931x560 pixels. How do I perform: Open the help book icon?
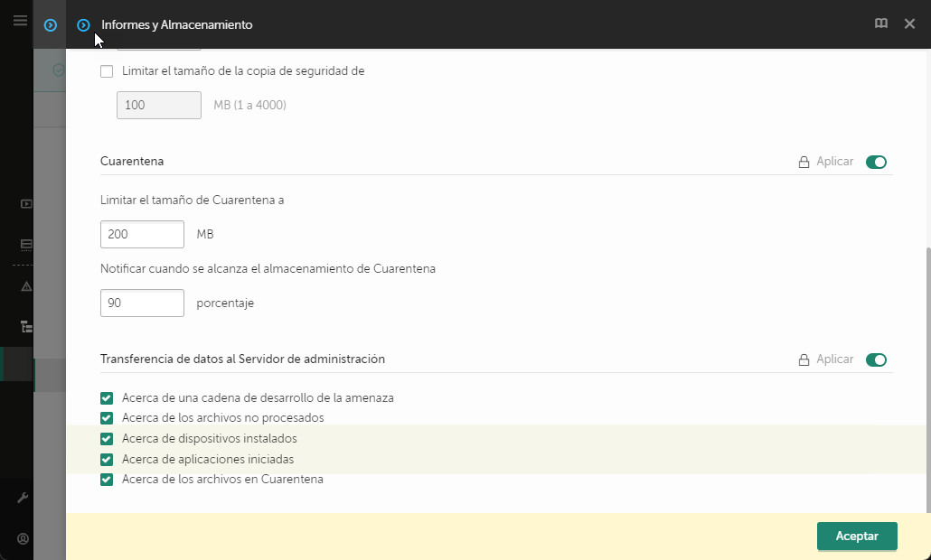click(x=880, y=24)
